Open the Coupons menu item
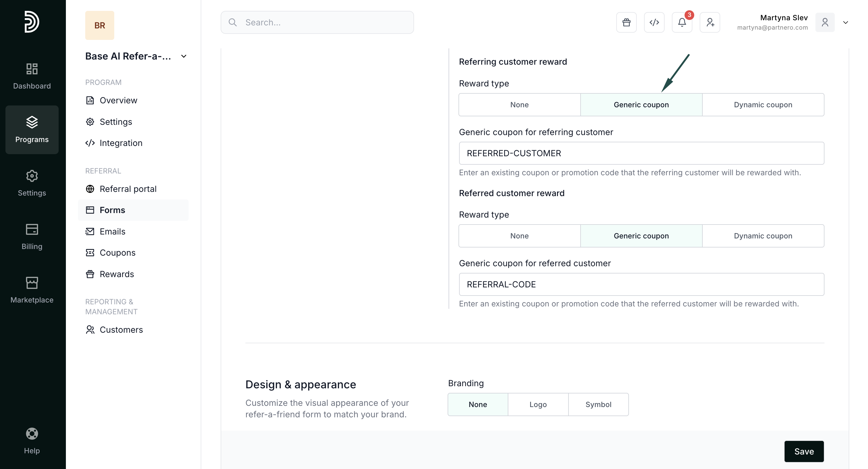The image size is (868, 469). pos(117,253)
